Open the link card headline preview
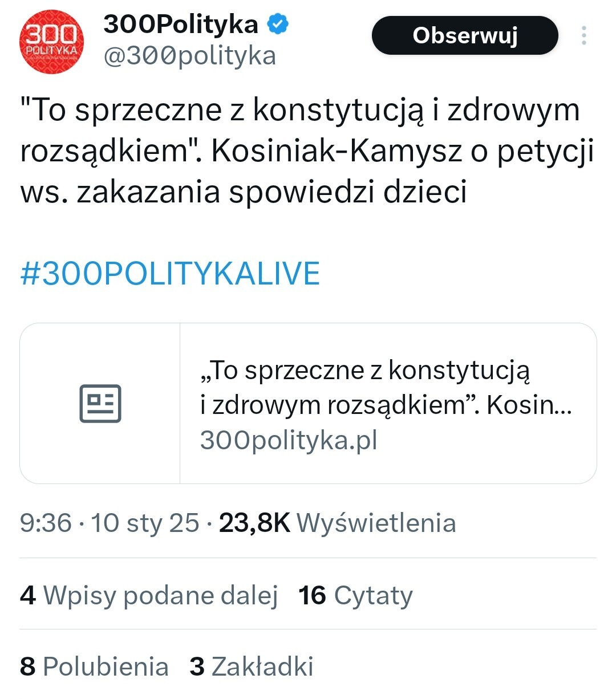 pos(386,388)
